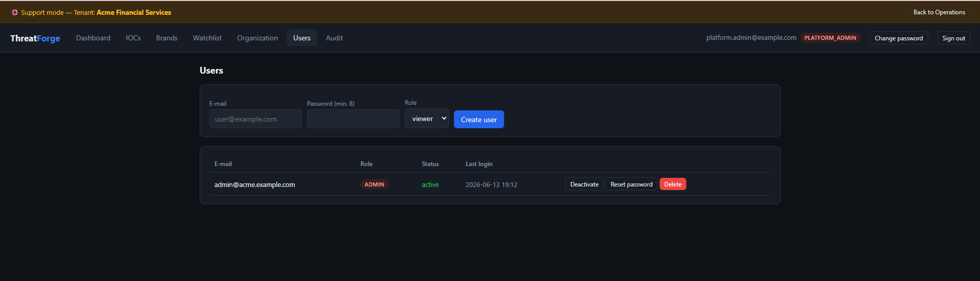980x281 pixels.
Task: Click the Last login column header
Action: (479, 164)
